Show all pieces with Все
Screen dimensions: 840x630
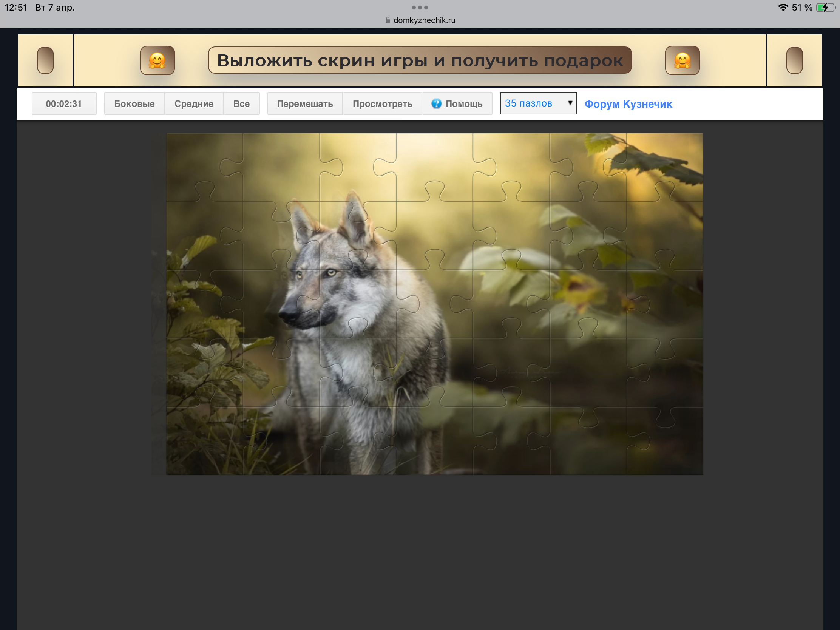(x=241, y=103)
